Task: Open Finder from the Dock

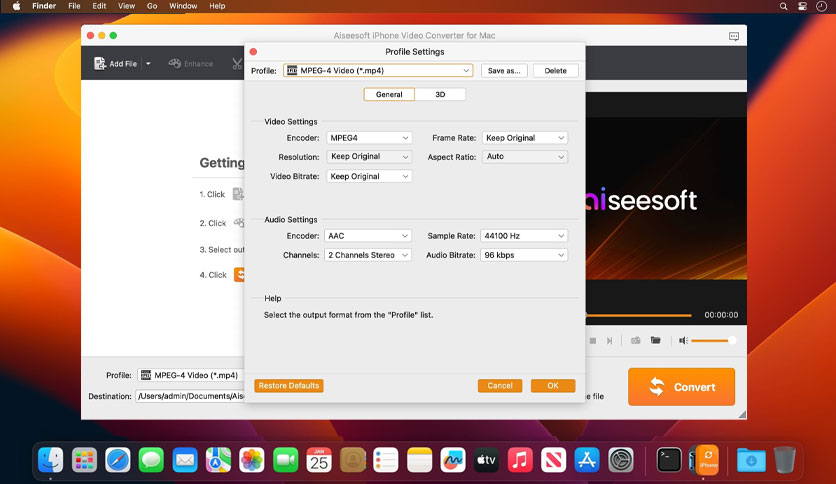Action: (x=51, y=459)
